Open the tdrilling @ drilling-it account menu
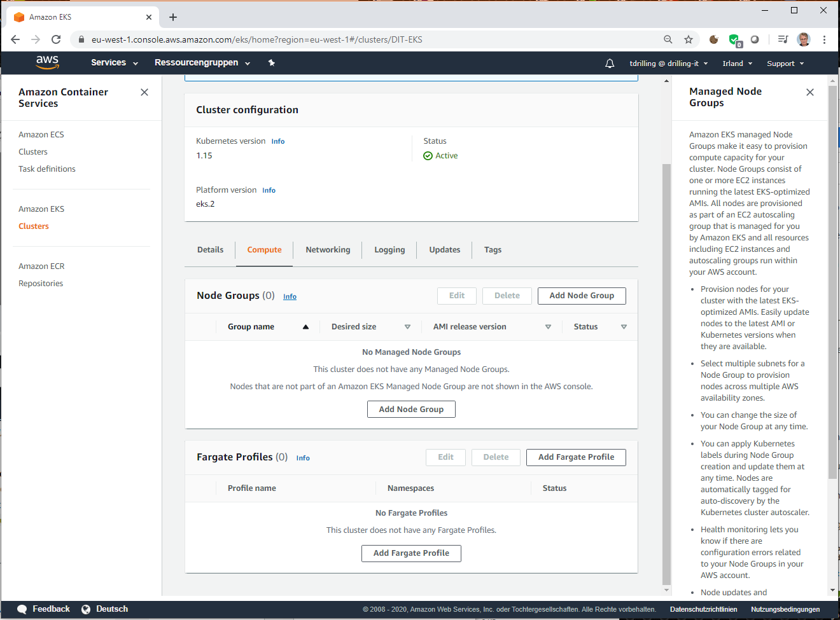The image size is (840, 620). click(x=669, y=64)
